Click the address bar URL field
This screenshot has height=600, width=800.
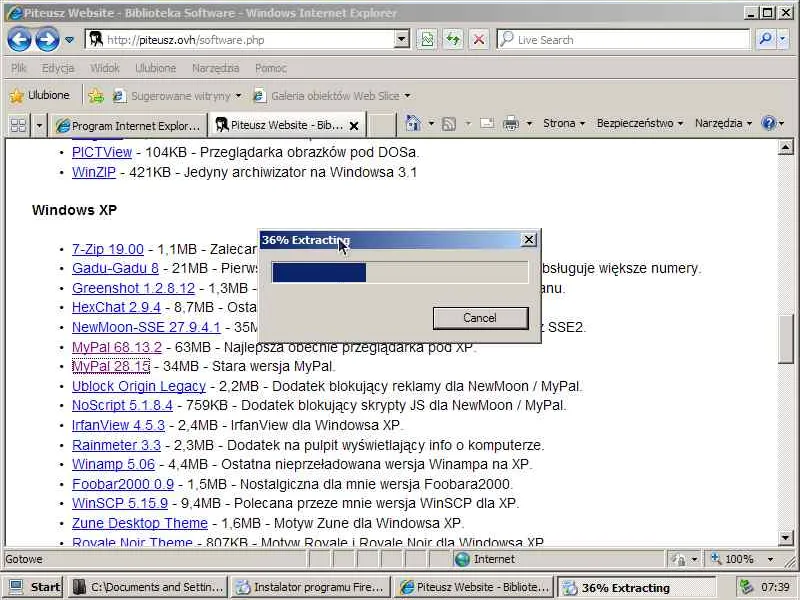coord(240,39)
